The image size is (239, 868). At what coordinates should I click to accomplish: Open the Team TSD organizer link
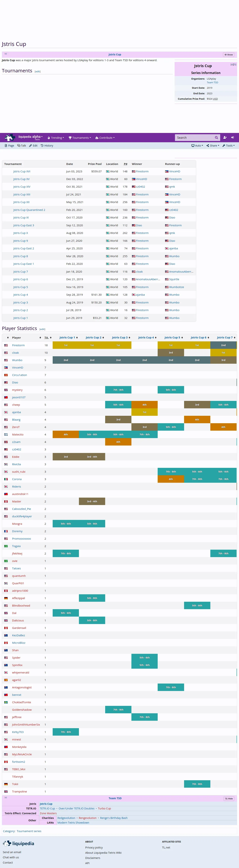tap(212, 83)
